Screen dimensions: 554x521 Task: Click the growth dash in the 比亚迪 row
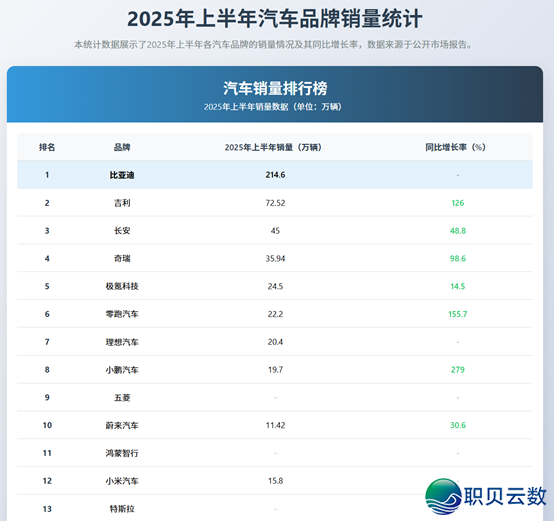click(458, 175)
